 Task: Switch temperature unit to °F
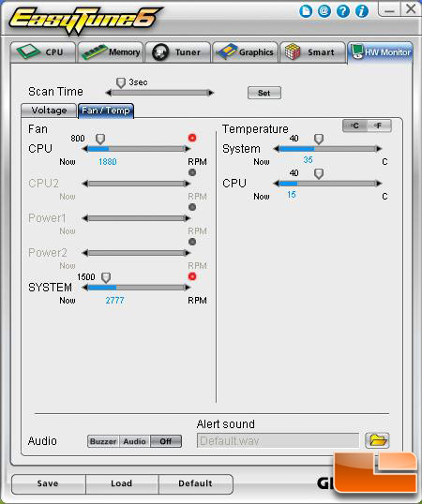(x=379, y=126)
